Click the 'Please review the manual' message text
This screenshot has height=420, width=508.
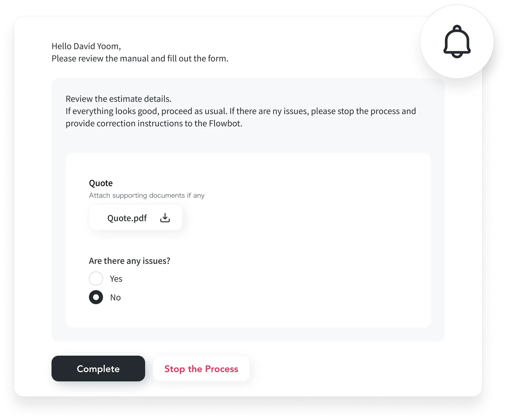point(140,58)
